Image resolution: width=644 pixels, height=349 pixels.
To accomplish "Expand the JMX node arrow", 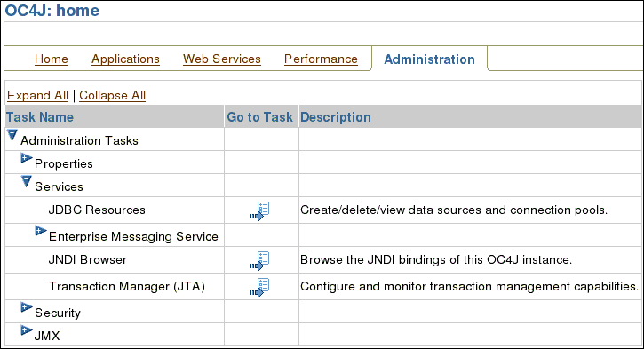I will click(x=27, y=330).
